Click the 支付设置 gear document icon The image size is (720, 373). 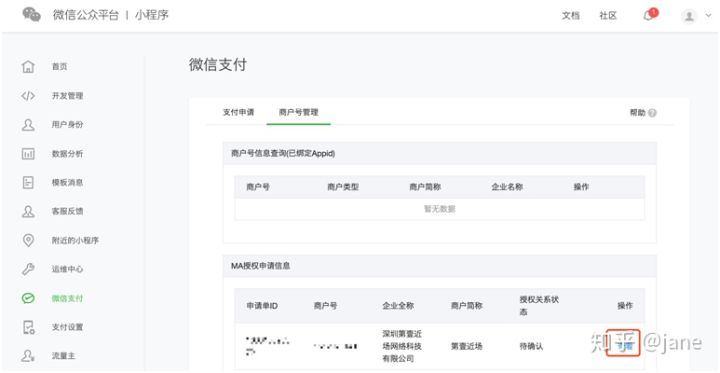click(x=28, y=327)
